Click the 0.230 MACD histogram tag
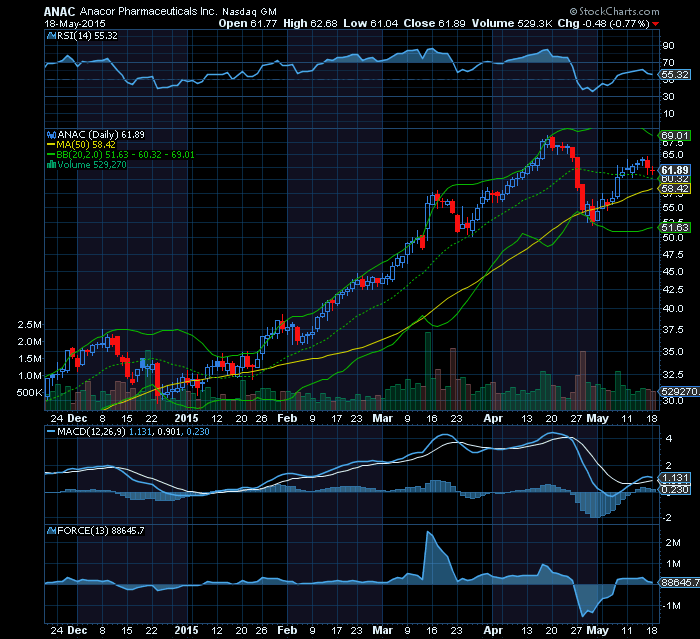The image size is (700, 639). pyautogui.click(x=675, y=490)
